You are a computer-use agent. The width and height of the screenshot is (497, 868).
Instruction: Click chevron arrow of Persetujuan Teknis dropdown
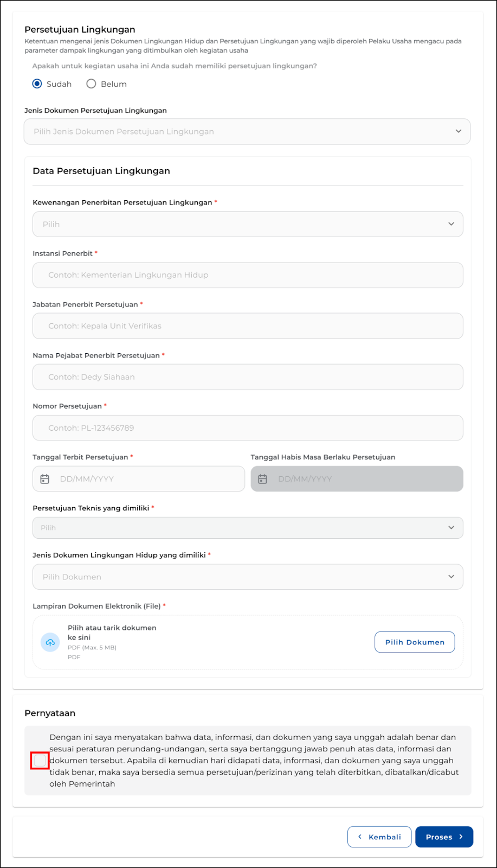(x=451, y=528)
